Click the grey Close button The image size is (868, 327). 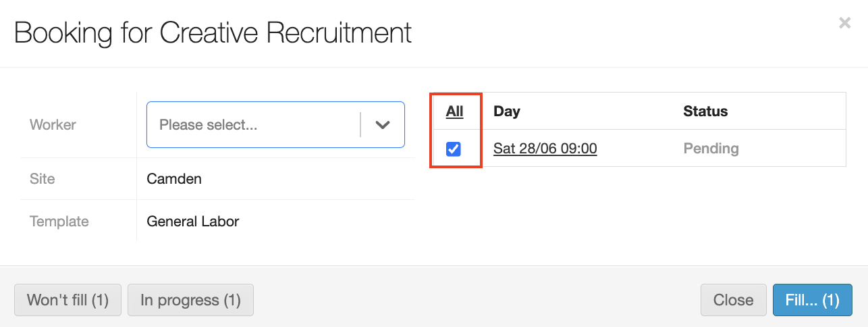[733, 300]
